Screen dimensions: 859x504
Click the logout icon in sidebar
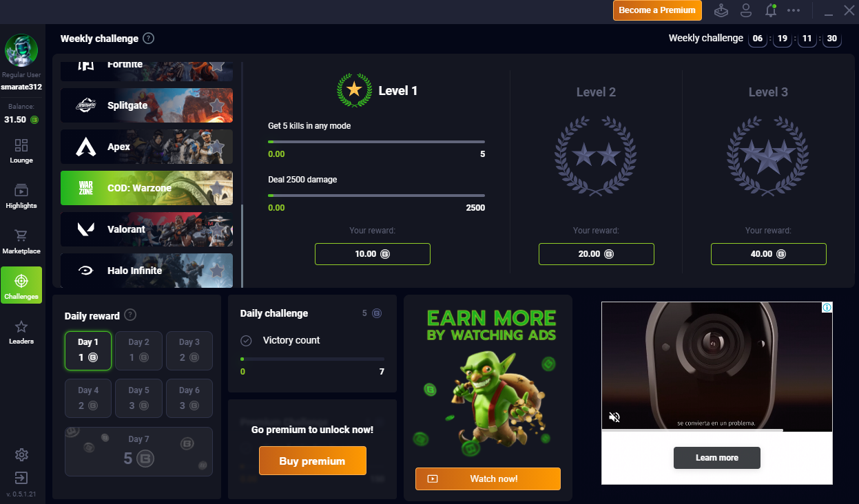[x=21, y=477]
